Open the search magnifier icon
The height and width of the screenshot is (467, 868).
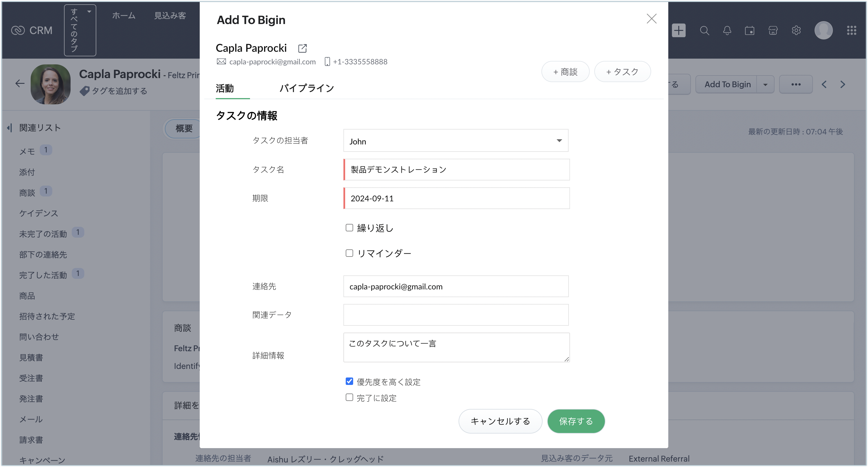click(704, 31)
